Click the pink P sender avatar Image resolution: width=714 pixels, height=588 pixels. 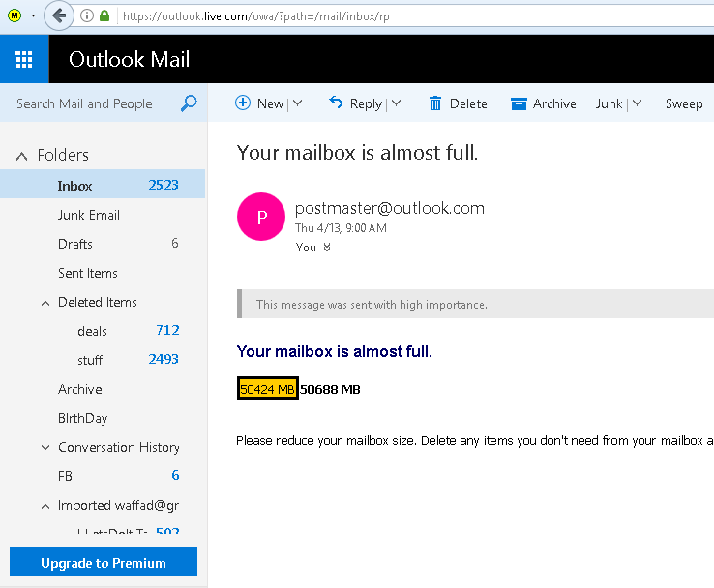[261, 217]
